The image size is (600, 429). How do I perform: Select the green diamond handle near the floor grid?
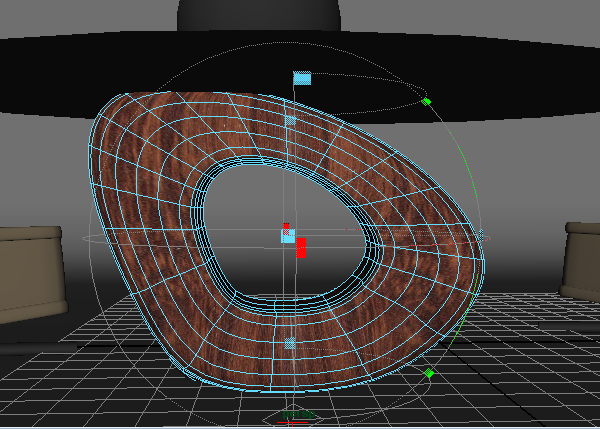[429, 372]
